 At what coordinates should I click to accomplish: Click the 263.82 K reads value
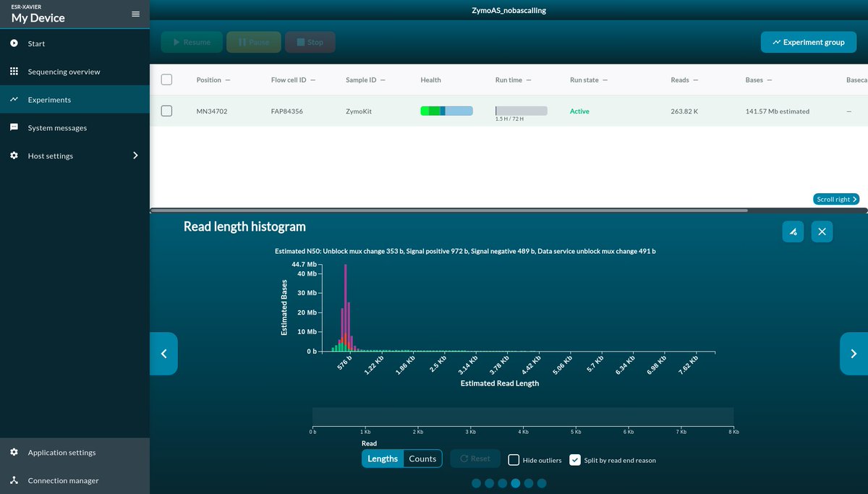tap(685, 111)
